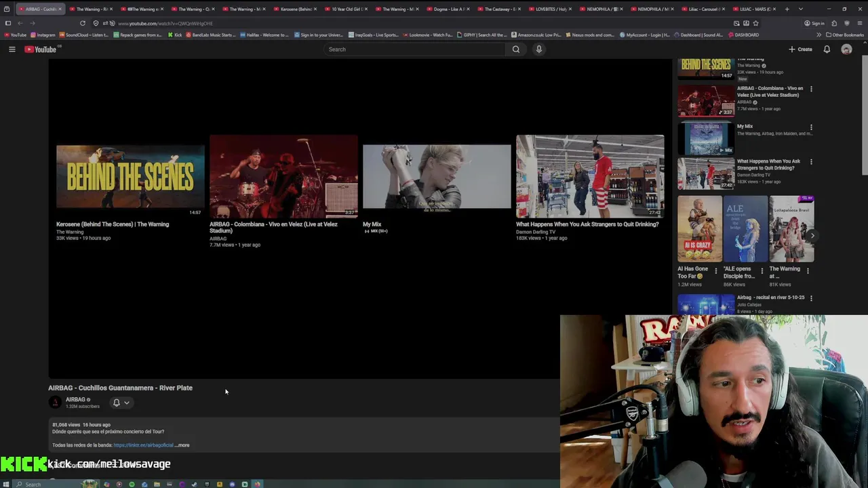Open YouTube notifications bell
868x488 pixels.
click(827, 49)
